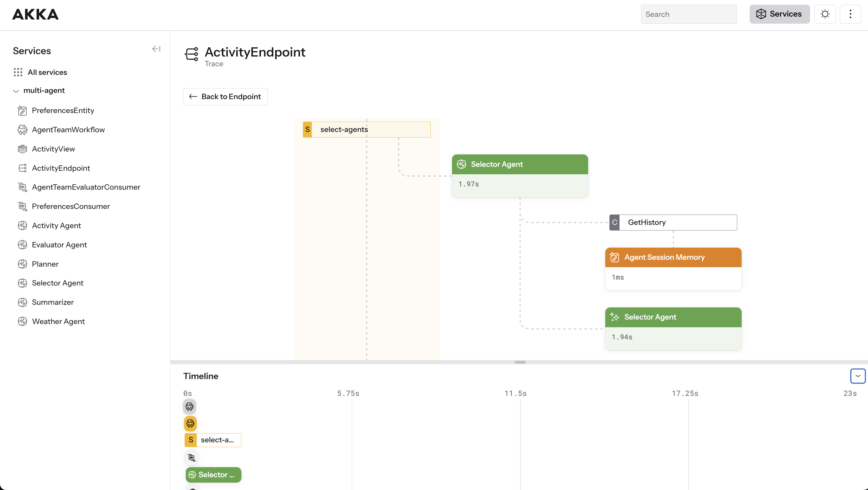Viewport: 868px width, 490px height.
Task: Switch to the Services view
Action: [x=779, y=14]
